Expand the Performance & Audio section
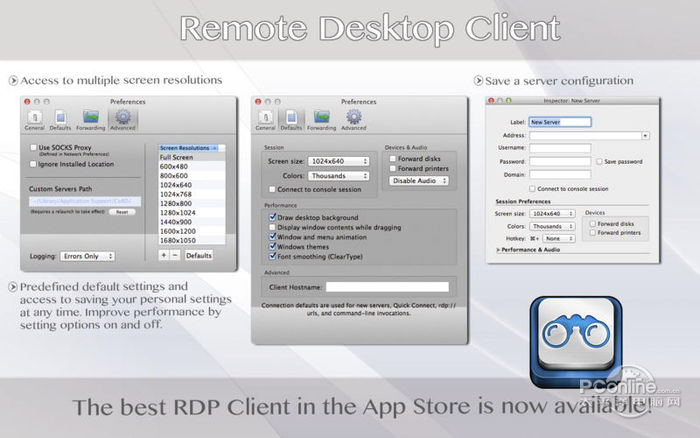Screen dimensions: 700x438 click(500, 249)
